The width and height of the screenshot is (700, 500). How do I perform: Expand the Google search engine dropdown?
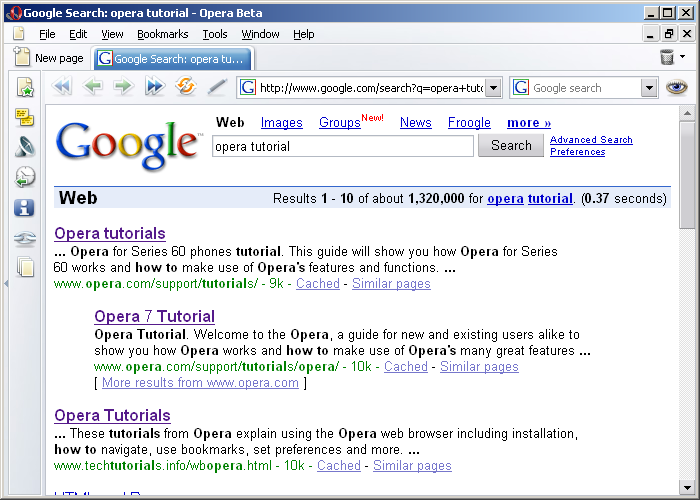[x=649, y=88]
